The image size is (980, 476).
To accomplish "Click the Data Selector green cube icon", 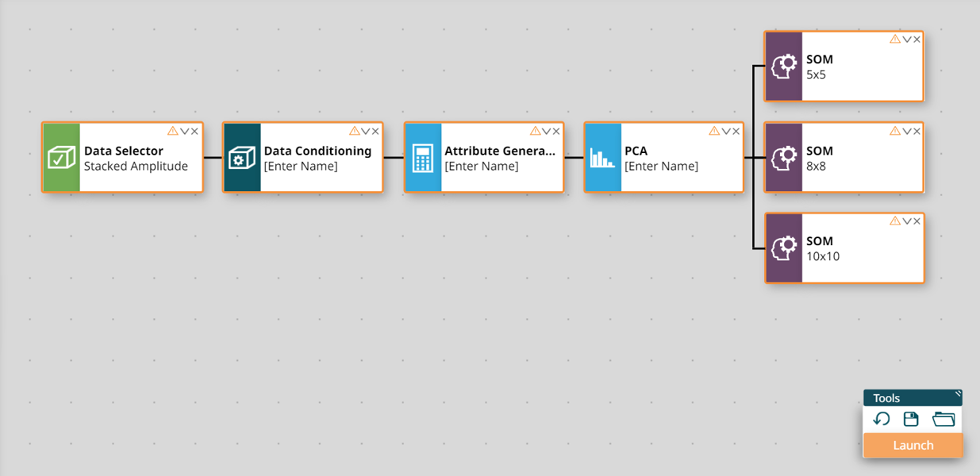I will point(61,158).
